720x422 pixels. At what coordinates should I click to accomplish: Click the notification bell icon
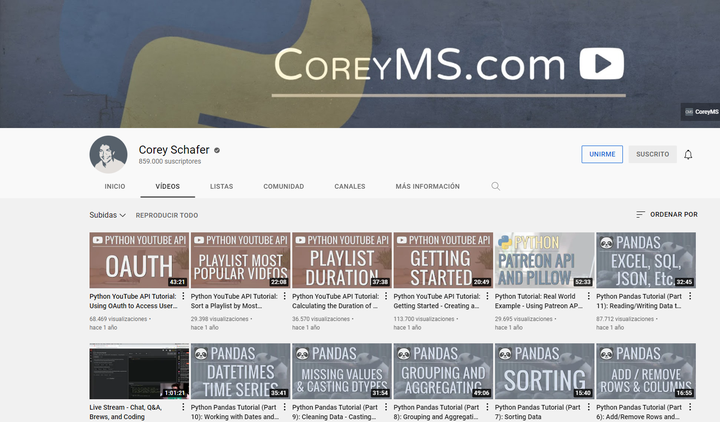[688, 155]
